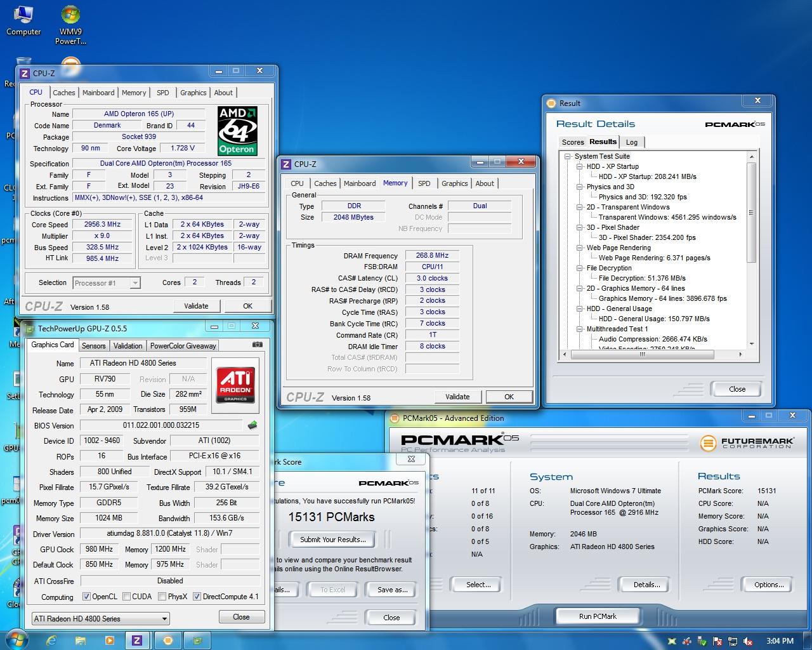Toggle the CUDA checkbox in GPU-Z

(x=126, y=597)
